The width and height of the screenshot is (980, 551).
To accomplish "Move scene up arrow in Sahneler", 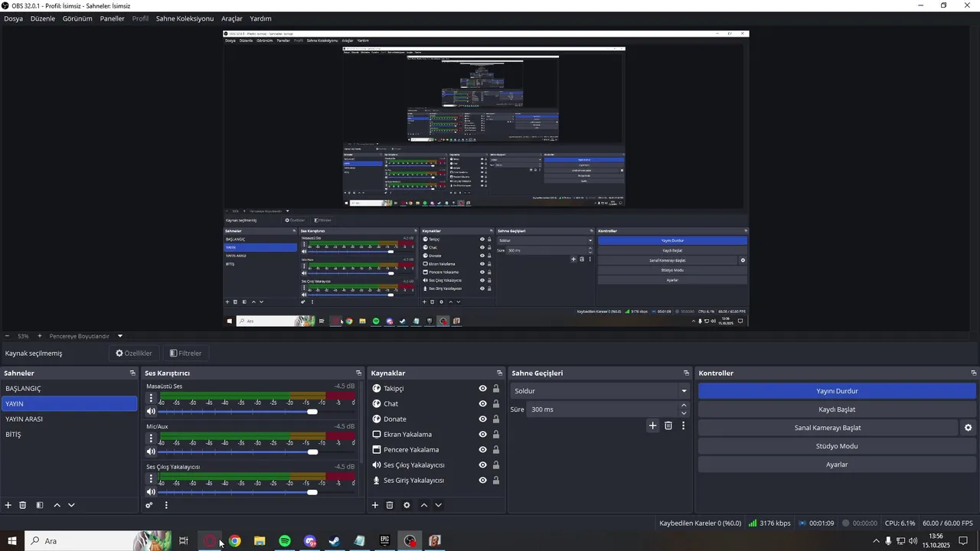I will click(57, 505).
